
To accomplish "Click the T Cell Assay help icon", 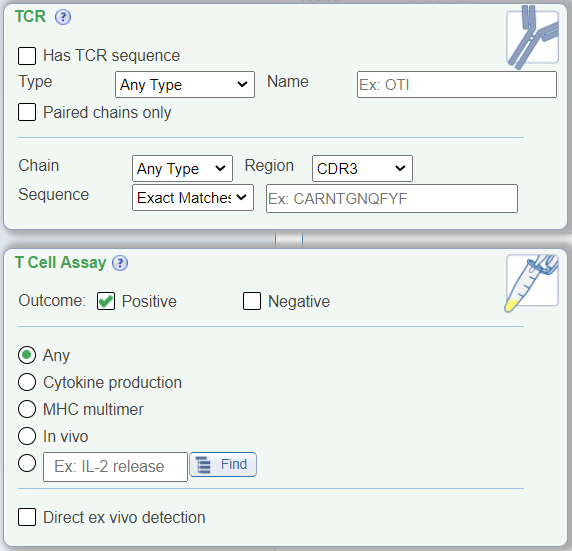I will point(120,263).
